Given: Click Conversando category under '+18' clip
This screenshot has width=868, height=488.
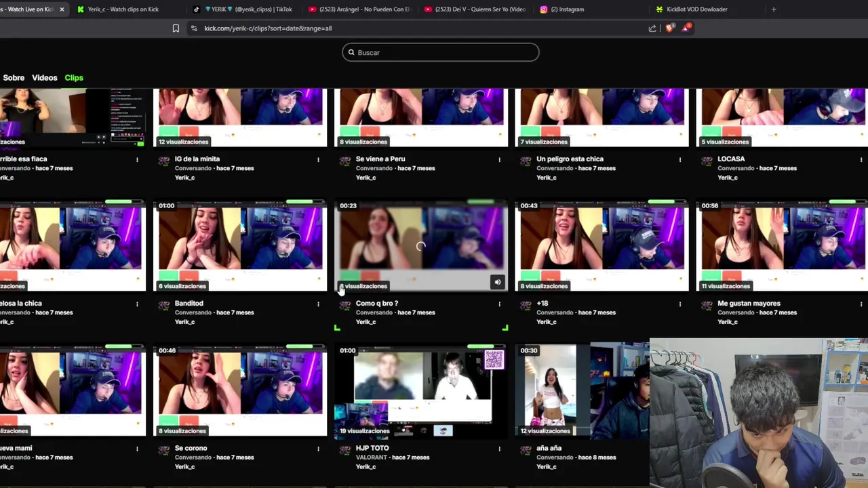Looking at the screenshot, I should click(555, 312).
